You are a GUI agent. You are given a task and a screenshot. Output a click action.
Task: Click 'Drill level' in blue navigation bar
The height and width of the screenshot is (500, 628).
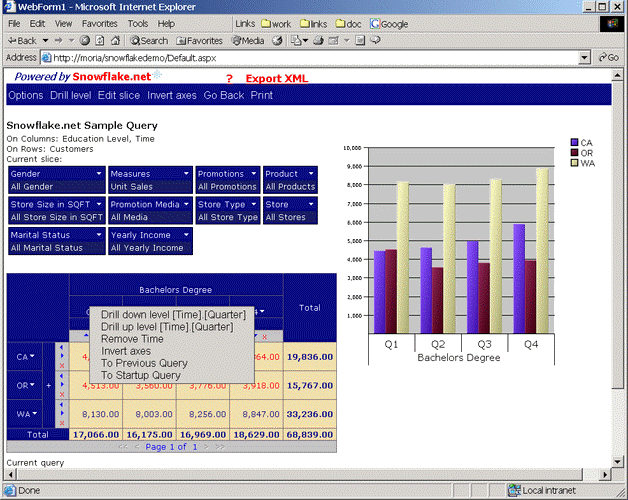tap(70, 95)
